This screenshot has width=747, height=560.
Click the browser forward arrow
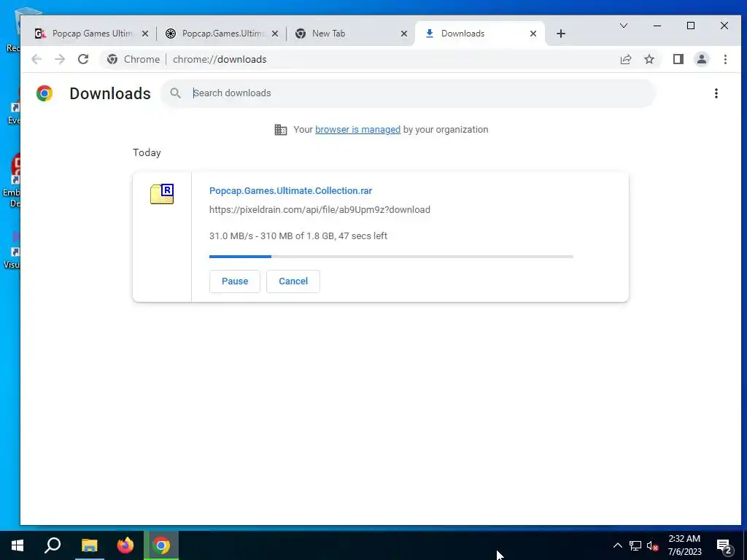60,59
